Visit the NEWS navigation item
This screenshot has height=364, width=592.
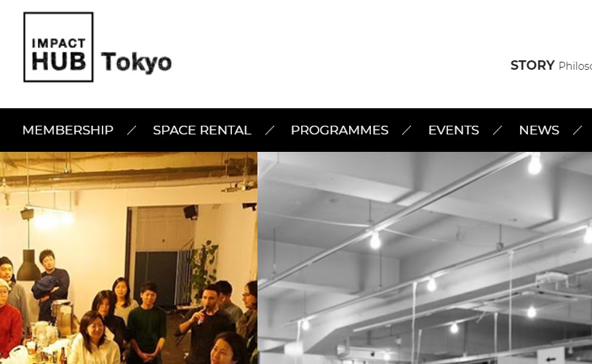point(539,130)
